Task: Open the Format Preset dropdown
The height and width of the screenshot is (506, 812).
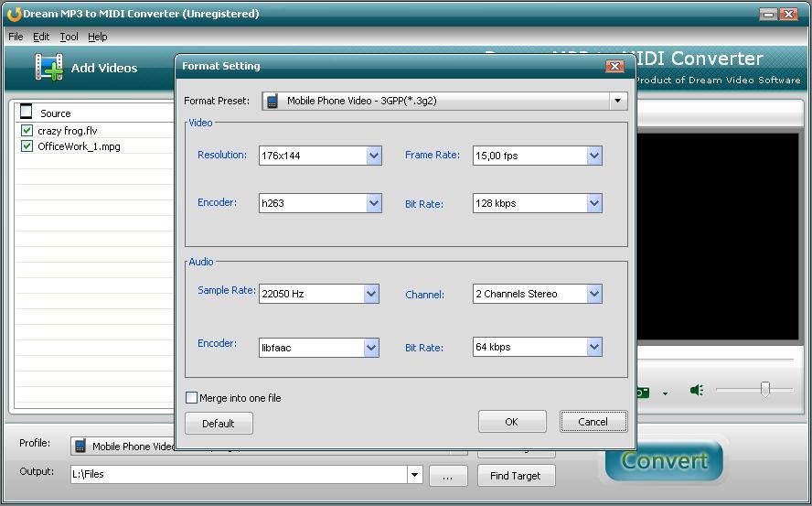Action: tap(618, 101)
